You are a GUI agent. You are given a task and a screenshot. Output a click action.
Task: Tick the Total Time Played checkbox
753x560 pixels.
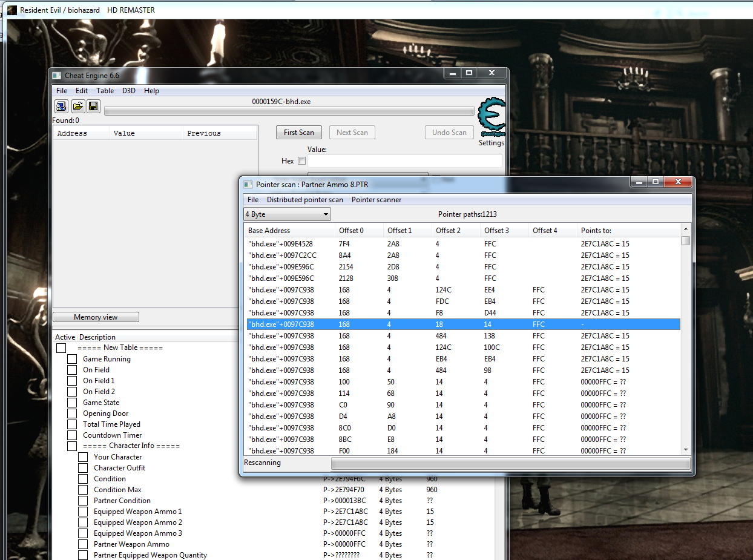point(72,424)
